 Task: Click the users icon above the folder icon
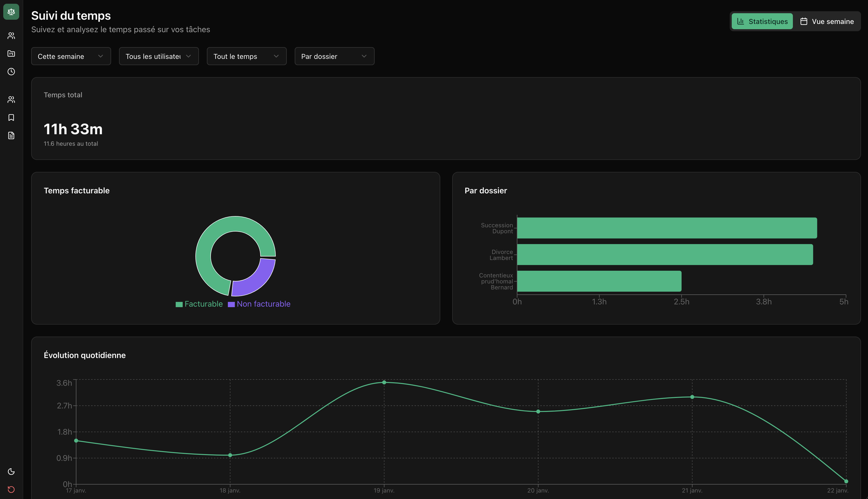point(11,36)
